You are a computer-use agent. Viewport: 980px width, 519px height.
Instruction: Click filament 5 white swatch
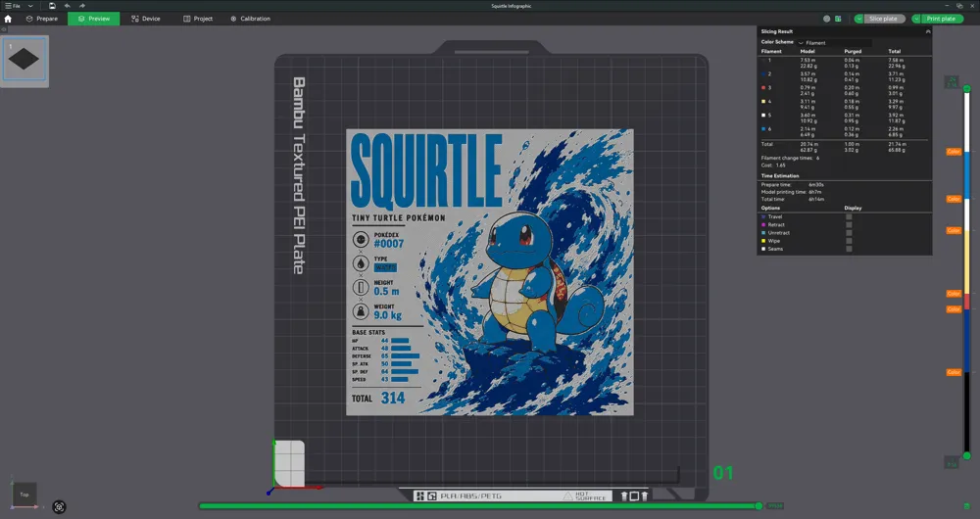click(763, 115)
